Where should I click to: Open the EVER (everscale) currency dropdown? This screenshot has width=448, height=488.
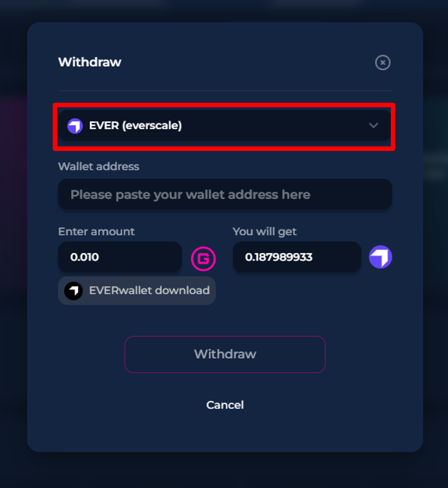(225, 125)
